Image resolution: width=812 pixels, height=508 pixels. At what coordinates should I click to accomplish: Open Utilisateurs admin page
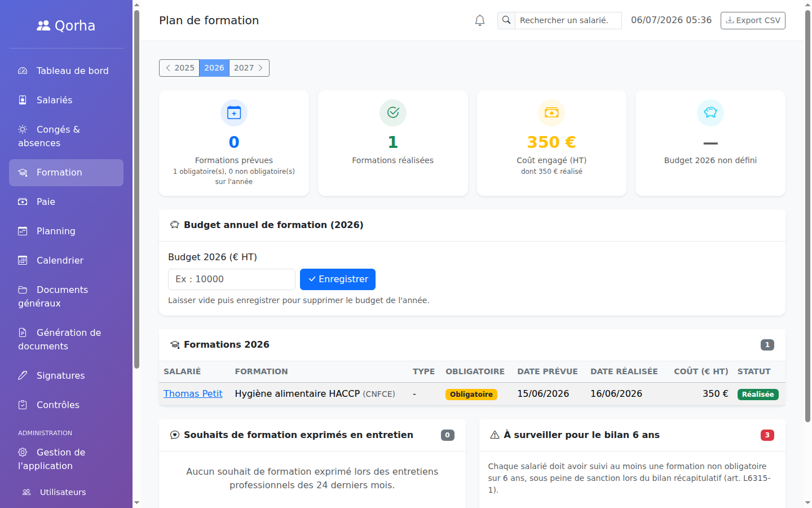(66, 492)
